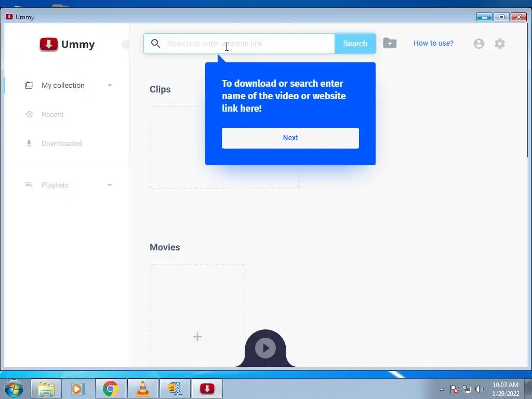
Task: Click the Action Center flag tray icon
Action: point(454,389)
